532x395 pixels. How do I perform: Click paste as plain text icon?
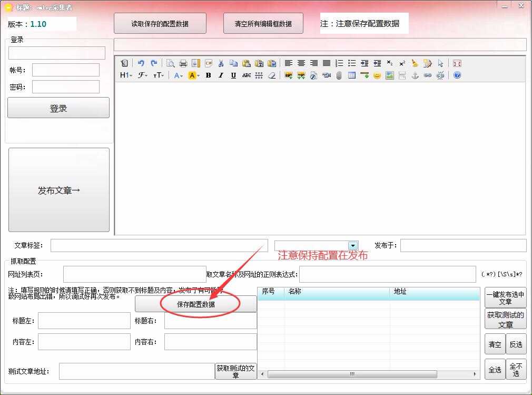tap(259, 63)
